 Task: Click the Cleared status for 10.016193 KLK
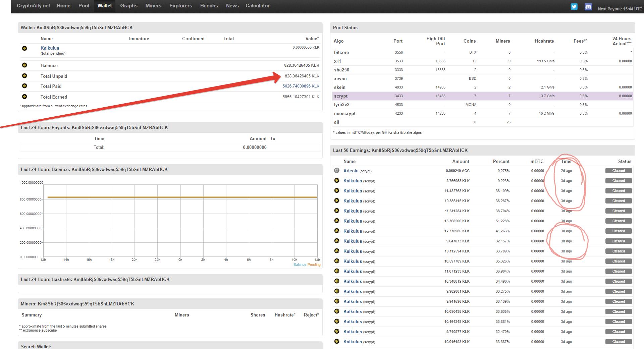(619, 342)
